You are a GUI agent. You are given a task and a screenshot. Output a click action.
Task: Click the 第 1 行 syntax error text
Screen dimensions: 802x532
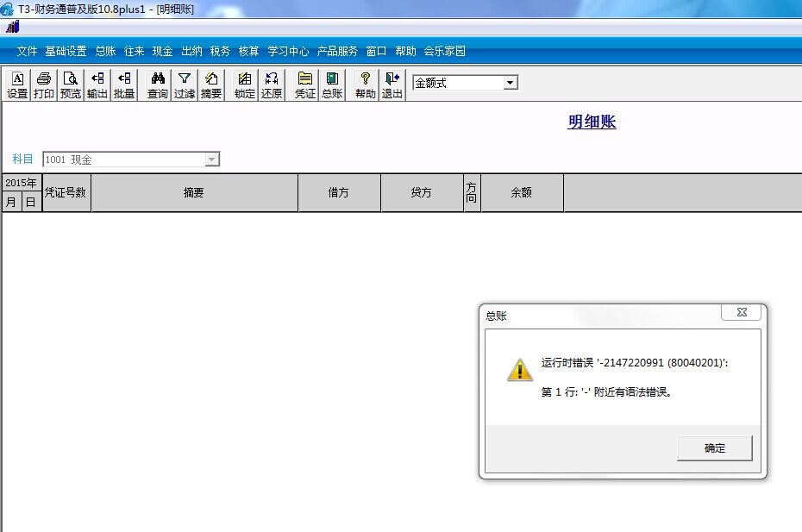click(606, 391)
